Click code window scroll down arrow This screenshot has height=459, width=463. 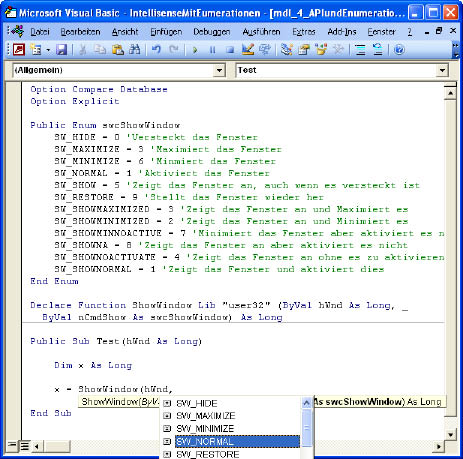tap(450, 434)
